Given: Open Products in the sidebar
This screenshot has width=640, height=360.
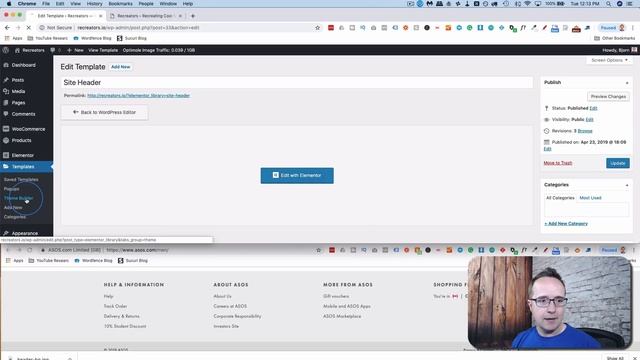Looking at the screenshot, I should [x=21, y=140].
